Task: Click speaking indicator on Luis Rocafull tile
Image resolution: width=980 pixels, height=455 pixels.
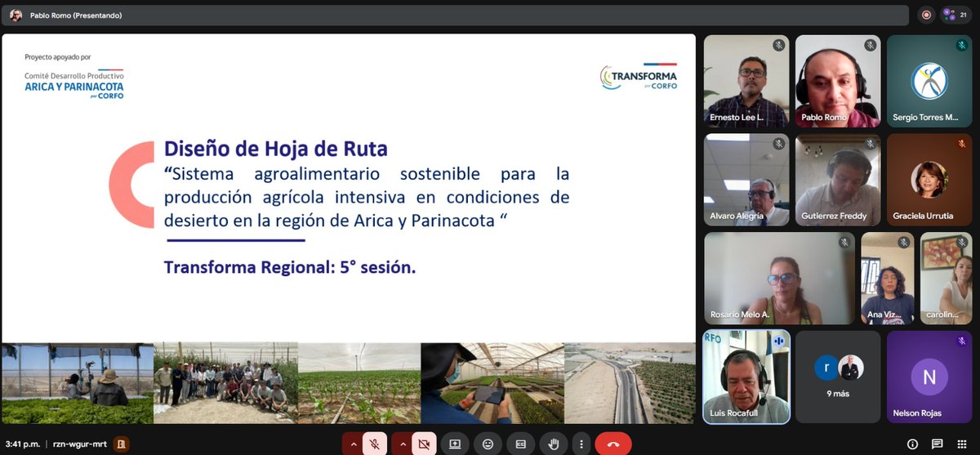Action: (x=778, y=340)
